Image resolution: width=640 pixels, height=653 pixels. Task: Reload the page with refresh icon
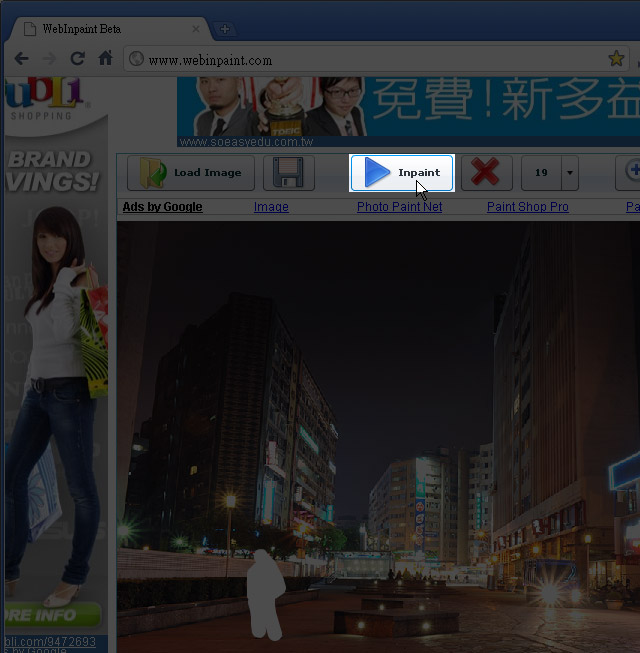77,59
